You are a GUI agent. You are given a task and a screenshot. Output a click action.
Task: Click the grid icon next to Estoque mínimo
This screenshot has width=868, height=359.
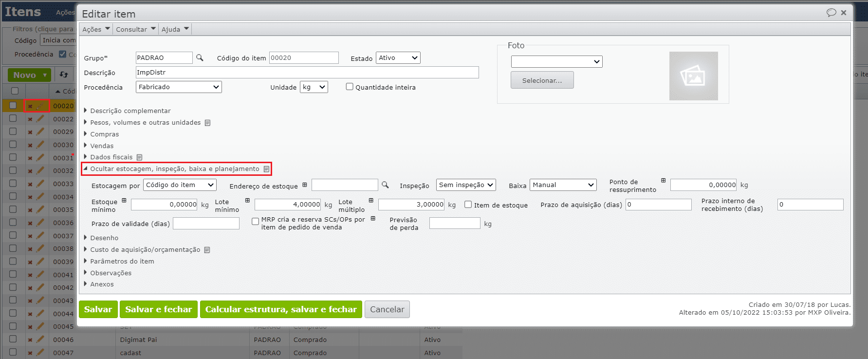(x=124, y=200)
